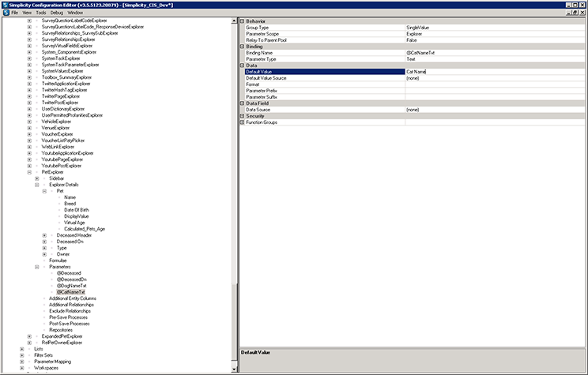Expand the Lists tree node
Image resolution: width=588 pixels, height=375 pixels.
pos(22,349)
